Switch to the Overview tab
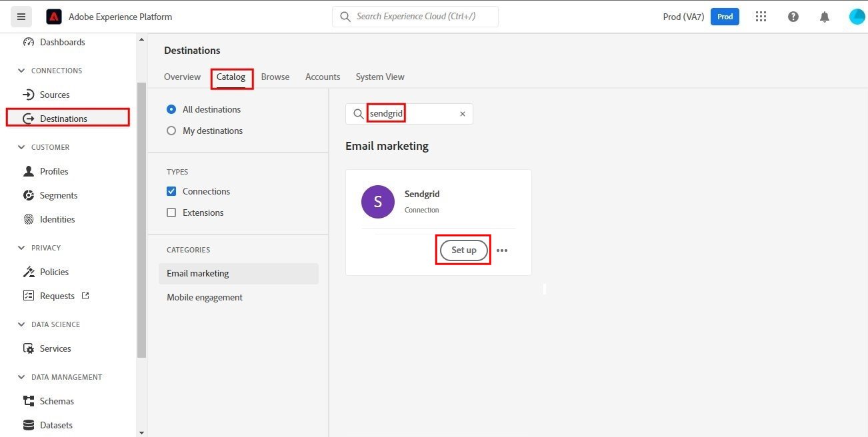This screenshot has height=437, width=868. [182, 77]
